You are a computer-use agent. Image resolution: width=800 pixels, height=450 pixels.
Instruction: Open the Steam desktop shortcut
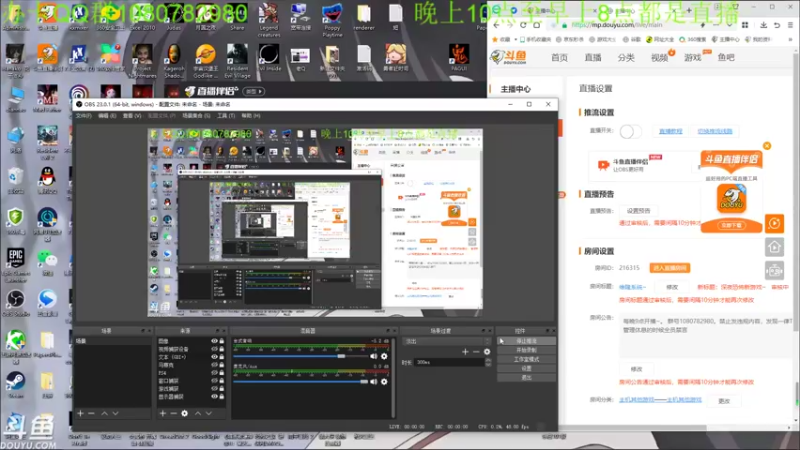pyautogui.click(x=16, y=385)
